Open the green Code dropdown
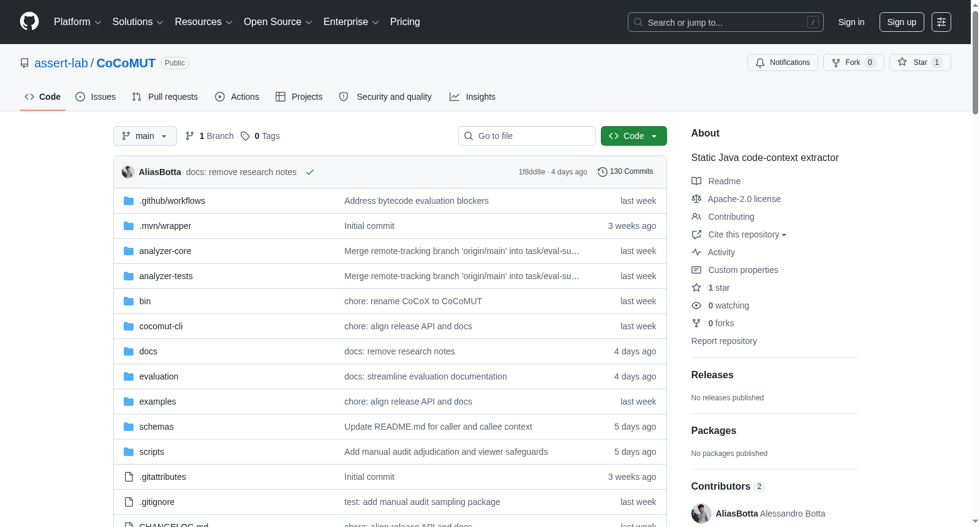The width and height of the screenshot is (980, 527). coord(634,136)
